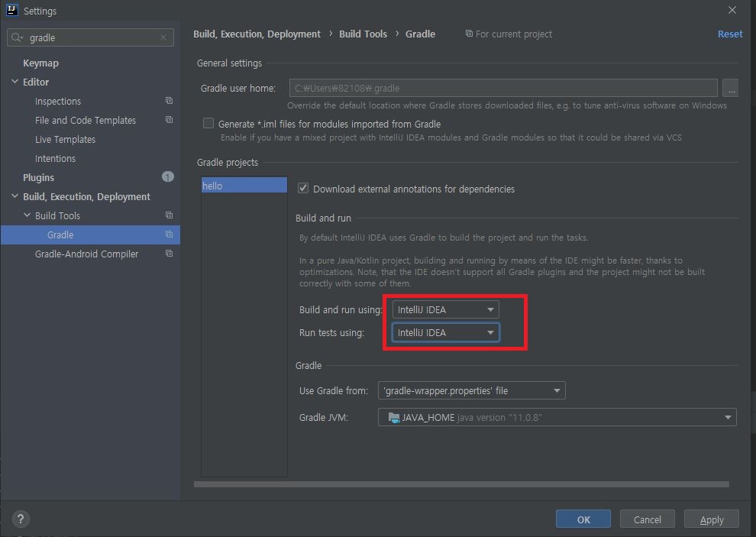The height and width of the screenshot is (537, 756).
Task: Open Intentions settings page
Action: click(x=55, y=158)
